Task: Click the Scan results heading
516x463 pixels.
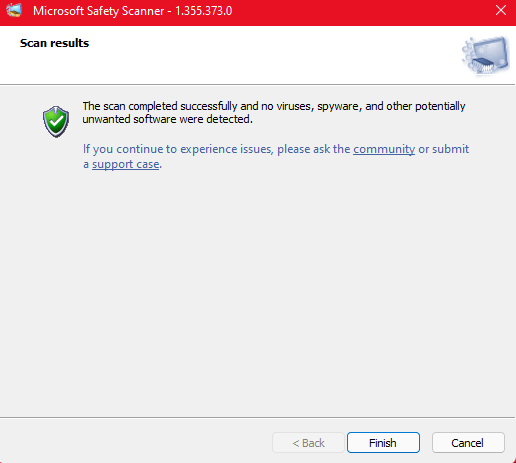Action: point(54,43)
